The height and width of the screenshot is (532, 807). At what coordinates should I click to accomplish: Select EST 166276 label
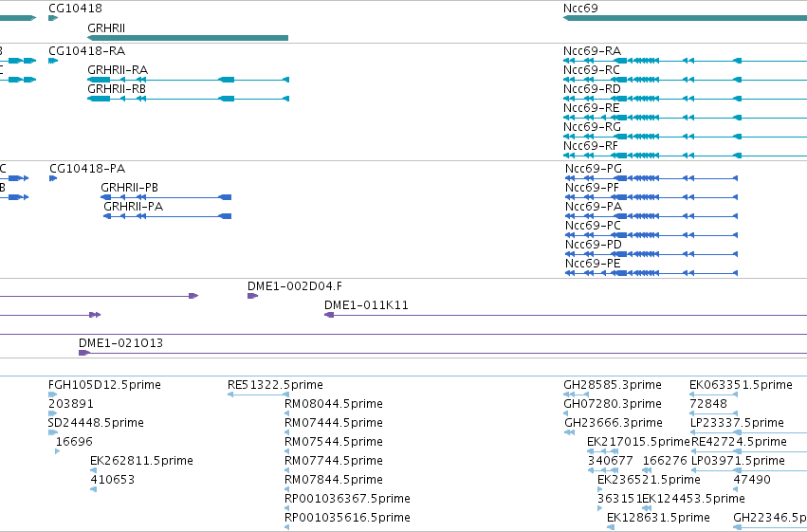click(x=665, y=461)
